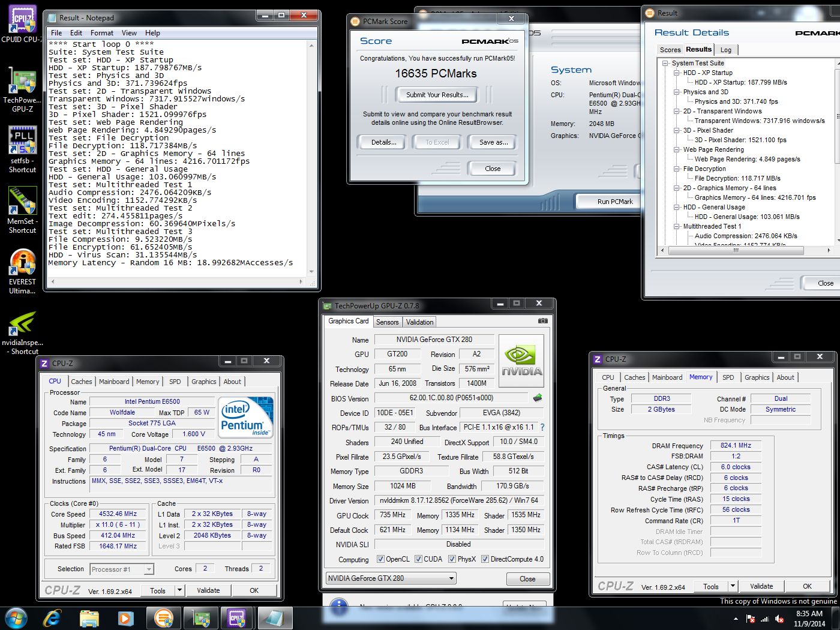Screen dimensions: 840x630
Task: Click Validate button in left CPU-Z
Action: coord(208,590)
